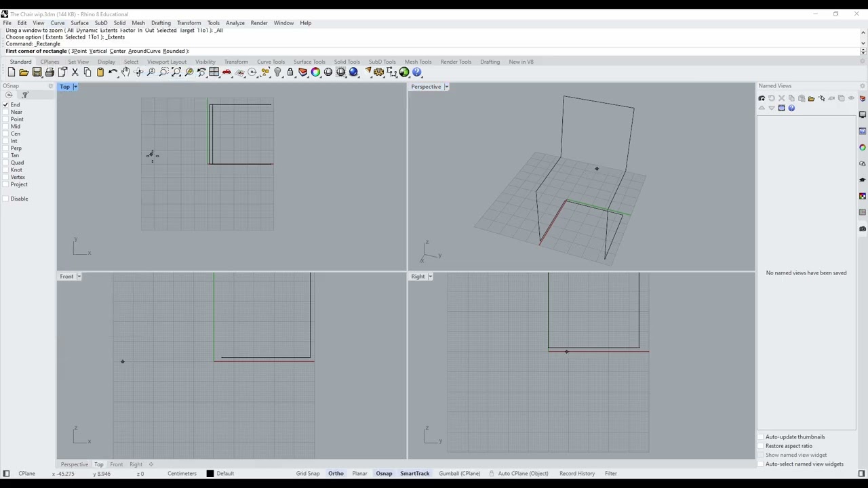Open the Filter selection menu in status bar
The height and width of the screenshot is (488, 868).
pyautogui.click(x=610, y=473)
